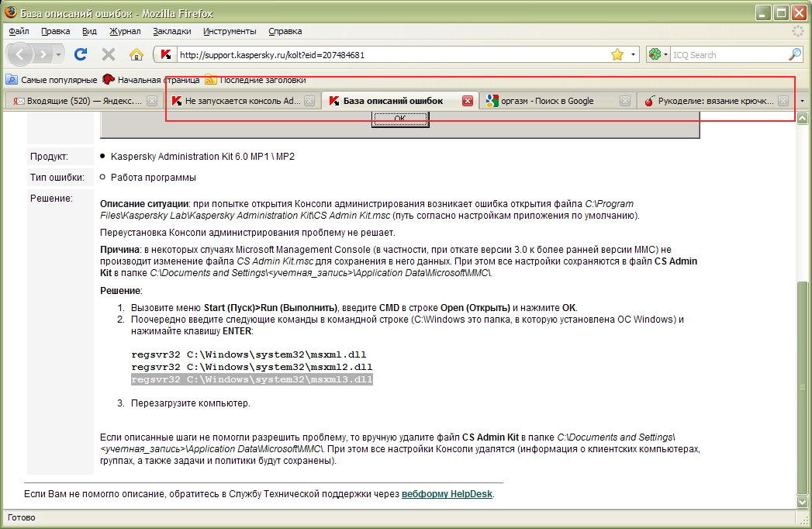Click the ICQ Search input field

click(x=728, y=55)
